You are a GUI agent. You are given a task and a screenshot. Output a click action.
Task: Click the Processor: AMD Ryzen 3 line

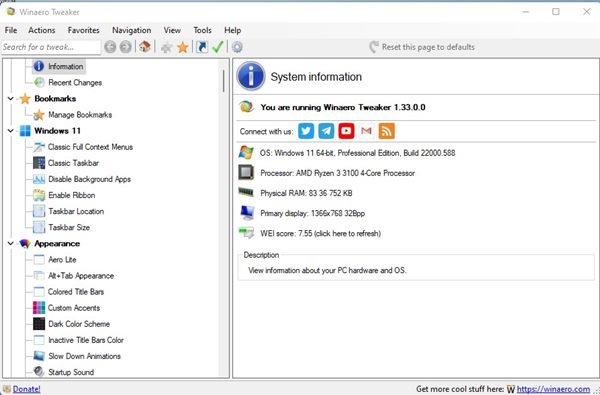pyautogui.click(x=338, y=173)
